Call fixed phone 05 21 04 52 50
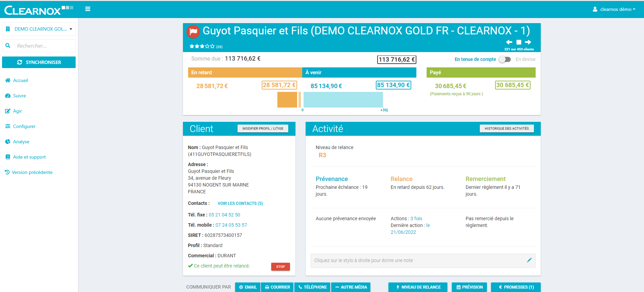The image size is (644, 292). tap(224, 215)
